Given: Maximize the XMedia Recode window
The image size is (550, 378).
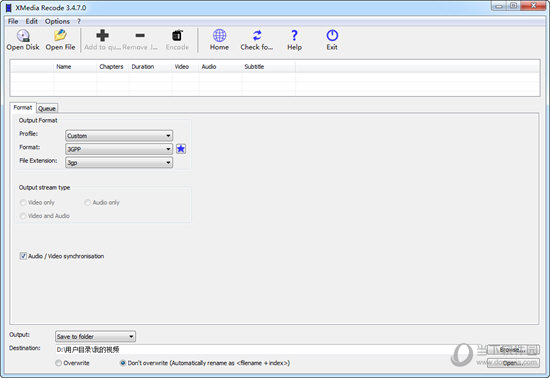Looking at the screenshot, I should point(514,6).
